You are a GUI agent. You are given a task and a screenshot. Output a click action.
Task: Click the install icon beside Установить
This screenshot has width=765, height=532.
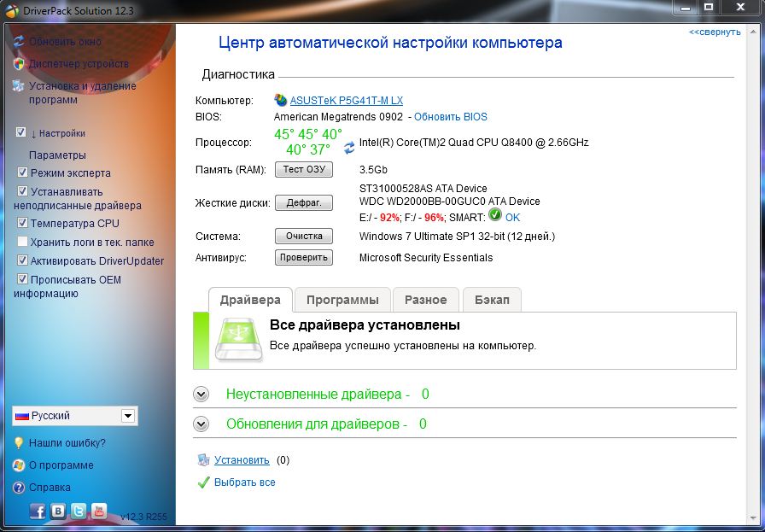(x=203, y=459)
